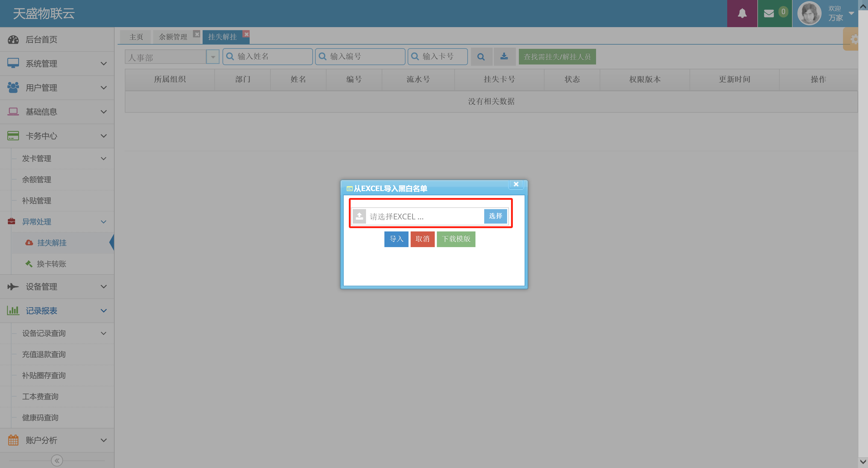Click the 卡务中心 card icon
The image size is (868, 468).
click(x=13, y=136)
